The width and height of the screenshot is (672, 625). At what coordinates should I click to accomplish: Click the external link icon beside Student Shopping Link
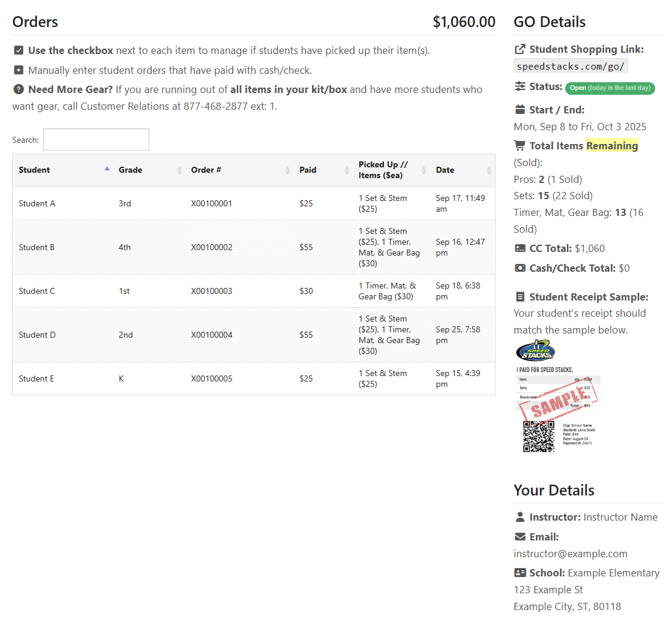(x=520, y=49)
